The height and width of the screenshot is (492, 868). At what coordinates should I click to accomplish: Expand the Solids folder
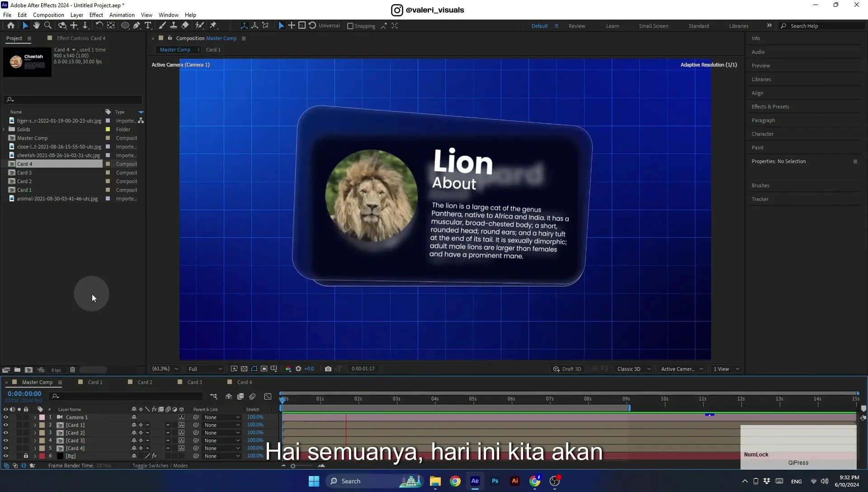(x=4, y=129)
